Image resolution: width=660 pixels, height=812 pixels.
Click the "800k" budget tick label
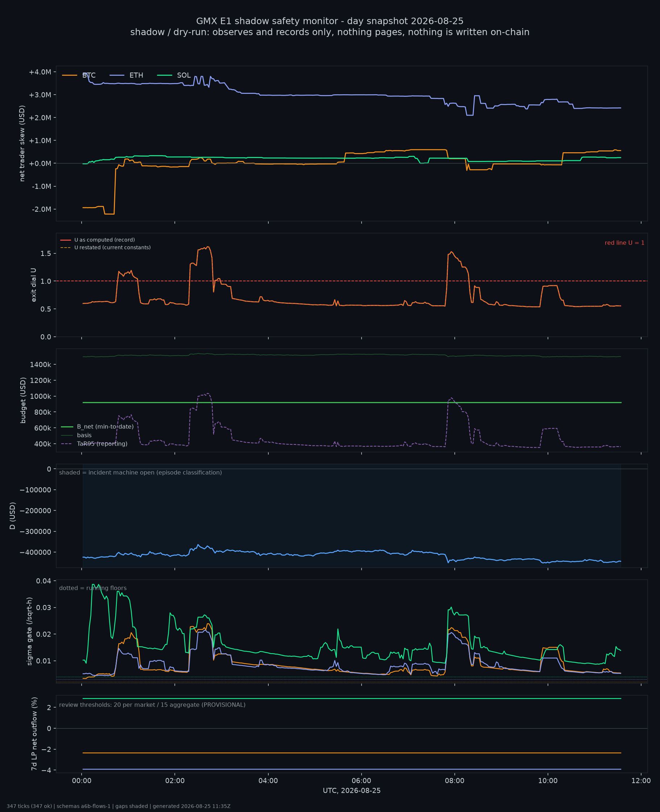tap(42, 412)
